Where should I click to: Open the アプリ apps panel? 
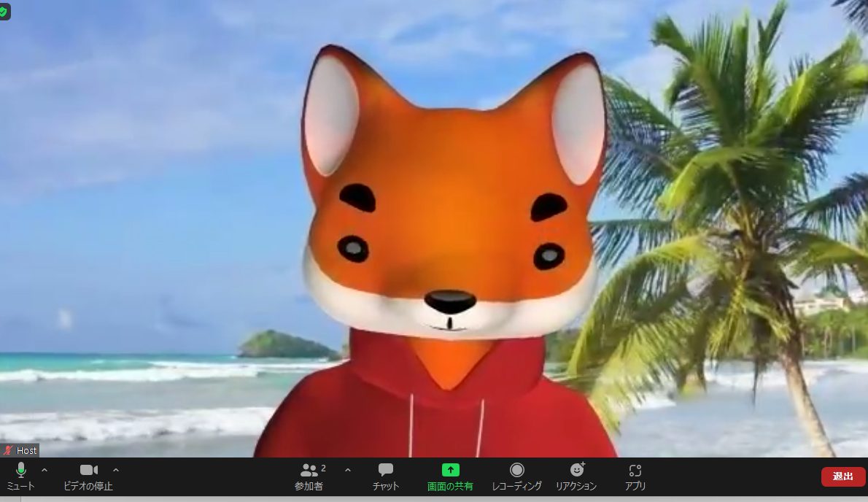pos(635,477)
